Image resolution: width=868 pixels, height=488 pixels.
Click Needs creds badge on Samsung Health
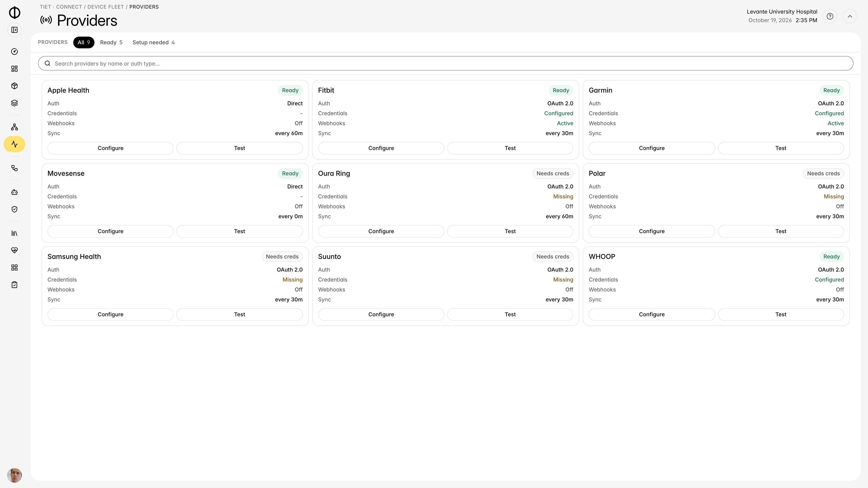click(x=282, y=257)
